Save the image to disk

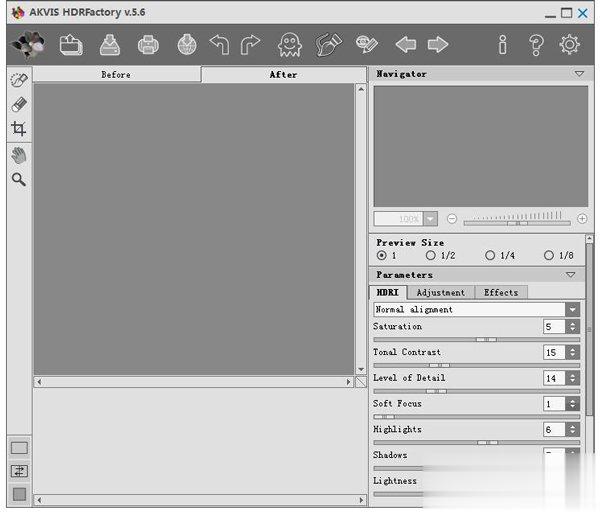click(110, 45)
